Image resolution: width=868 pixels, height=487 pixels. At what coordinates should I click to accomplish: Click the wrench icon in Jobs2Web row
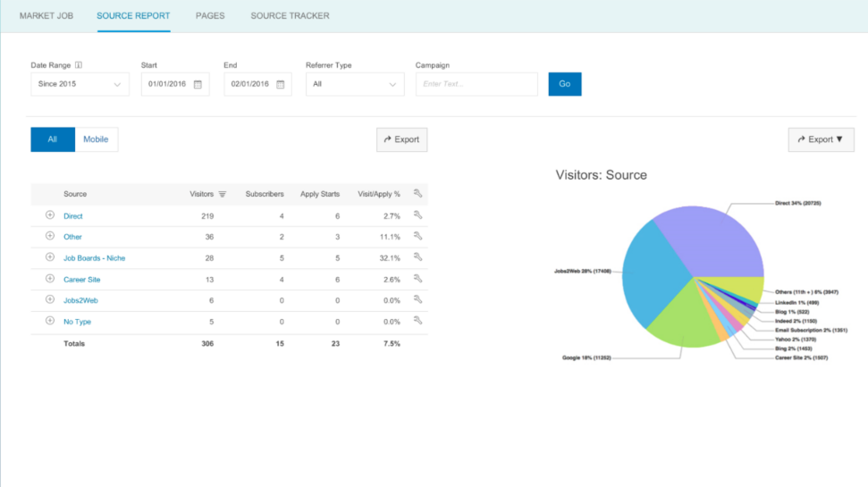coord(418,299)
